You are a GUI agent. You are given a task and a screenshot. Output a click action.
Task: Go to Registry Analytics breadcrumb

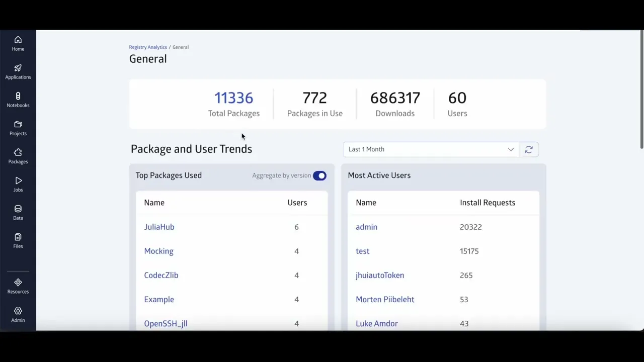click(x=148, y=47)
